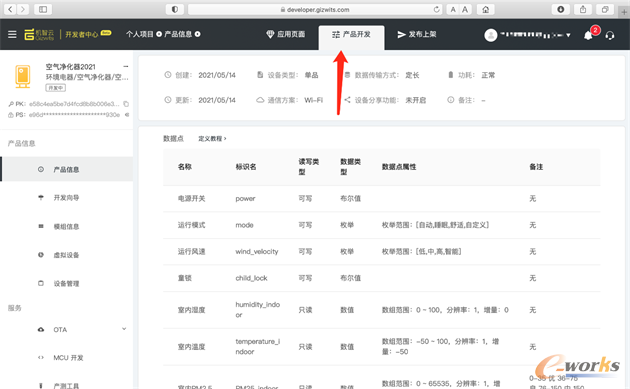Select 开发向导 in sidebar
This screenshot has width=630, height=389.
66,198
